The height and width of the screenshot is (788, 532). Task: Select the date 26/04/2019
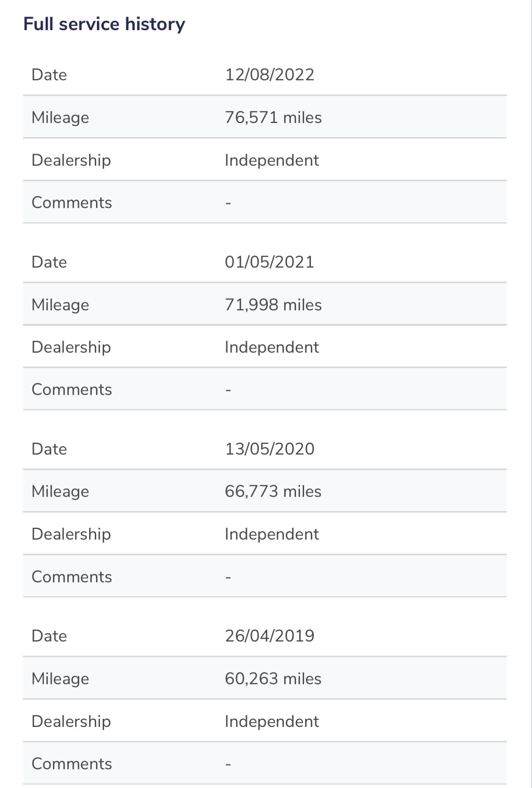tap(270, 636)
